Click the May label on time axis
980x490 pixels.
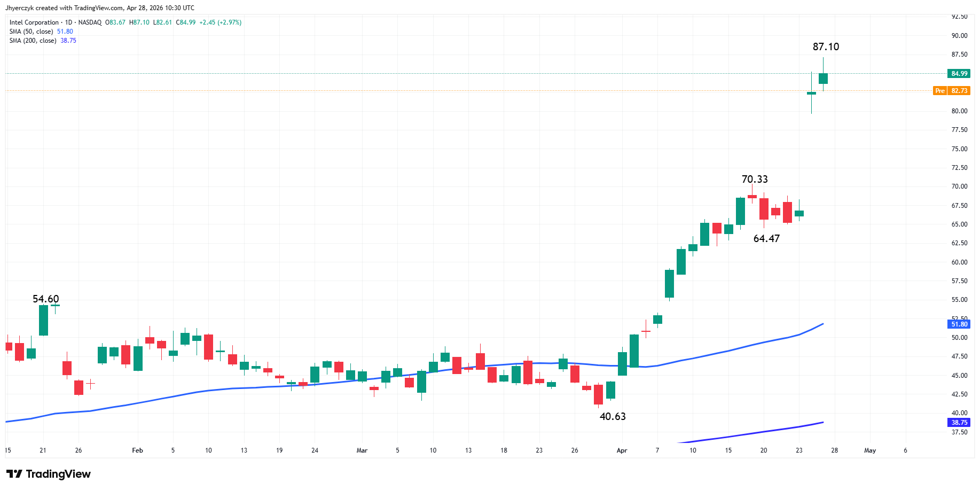click(870, 450)
